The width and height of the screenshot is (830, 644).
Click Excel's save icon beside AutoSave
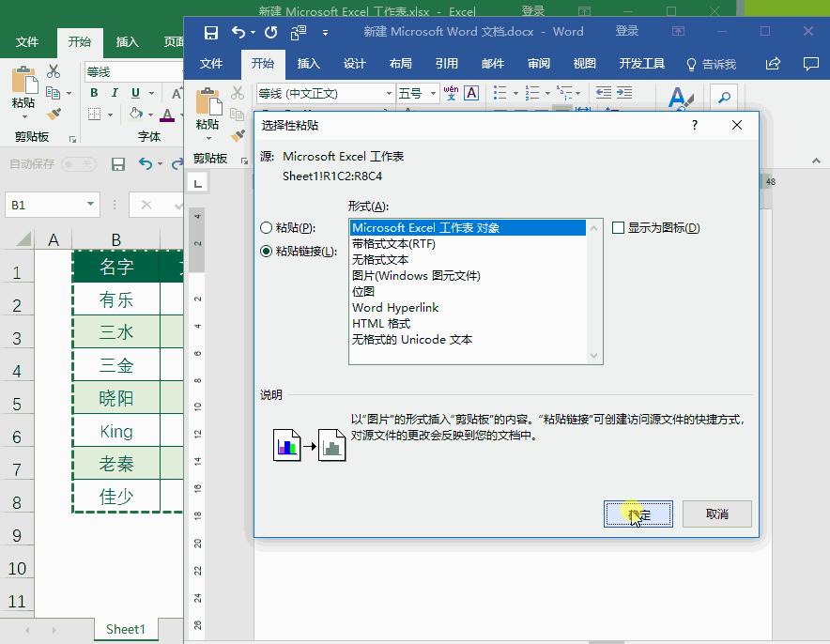[118, 164]
